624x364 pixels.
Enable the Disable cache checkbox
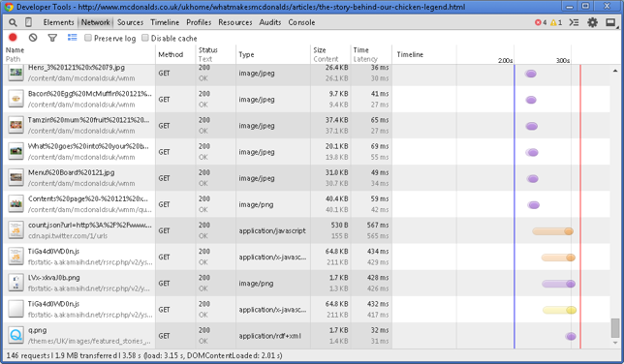point(145,38)
